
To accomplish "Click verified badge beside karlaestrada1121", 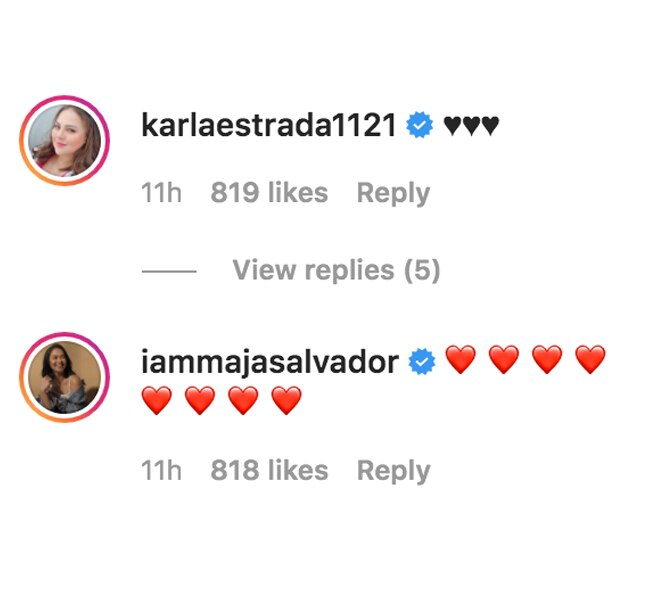I will [419, 125].
